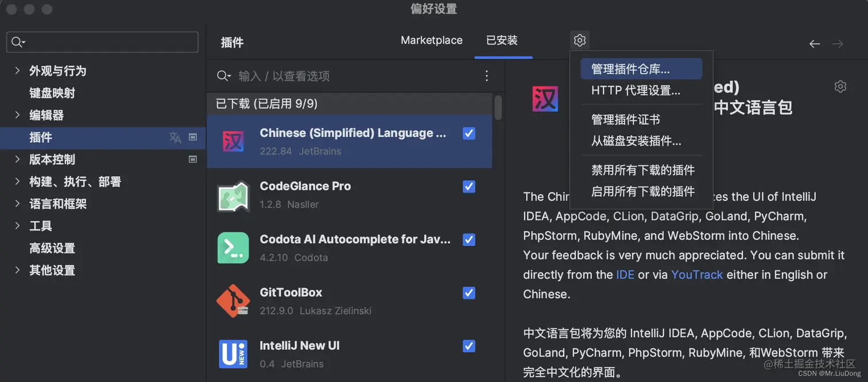Click the IntelliJ New UI plugin icon

(x=233, y=354)
